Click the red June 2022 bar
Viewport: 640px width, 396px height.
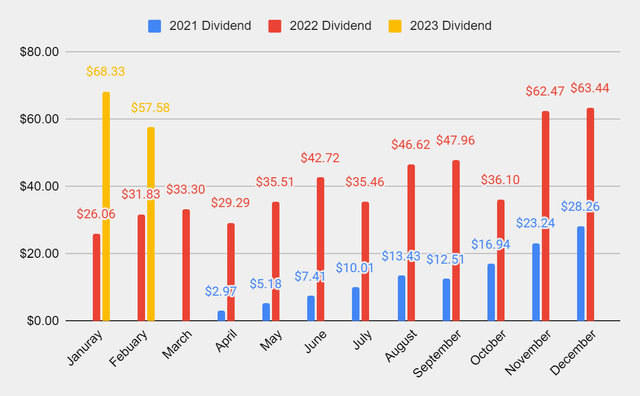pyautogui.click(x=320, y=249)
